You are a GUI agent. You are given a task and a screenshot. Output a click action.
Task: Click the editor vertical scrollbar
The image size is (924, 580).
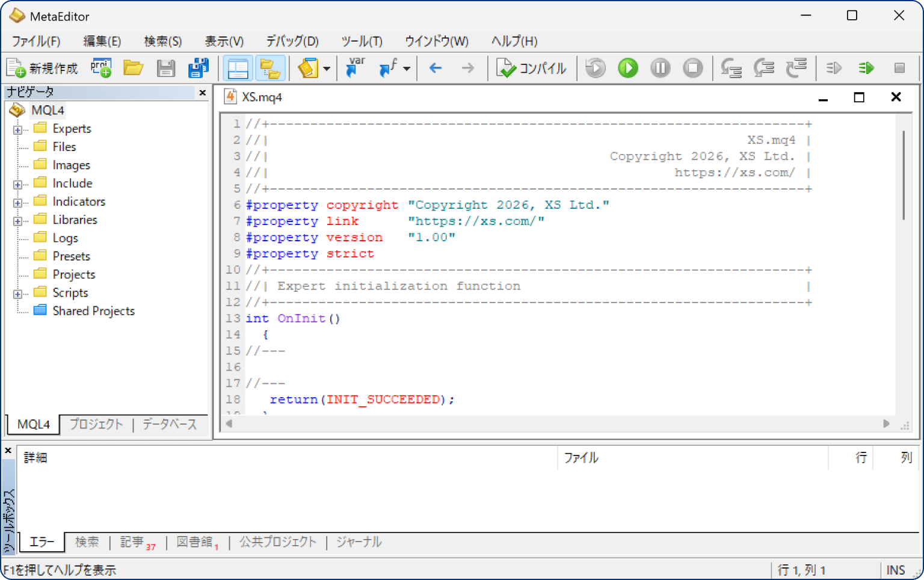(x=903, y=174)
